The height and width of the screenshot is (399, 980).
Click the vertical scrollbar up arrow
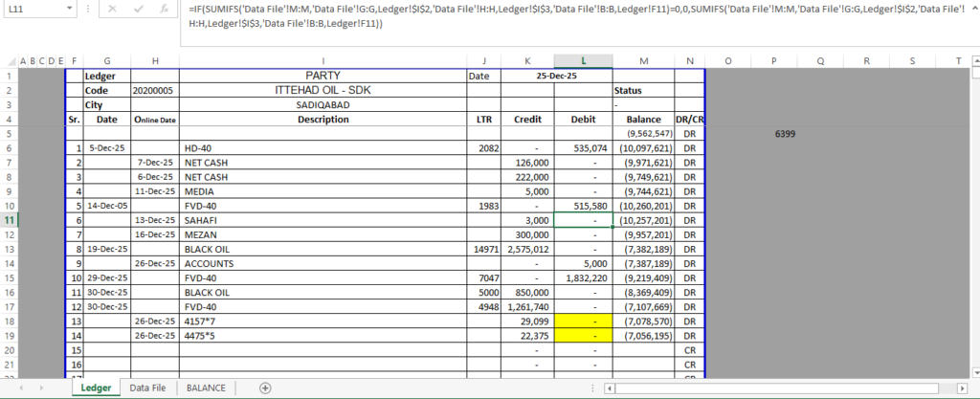(x=975, y=61)
